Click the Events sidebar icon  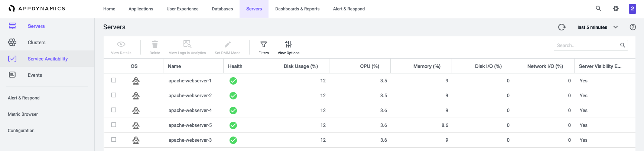click(x=12, y=75)
